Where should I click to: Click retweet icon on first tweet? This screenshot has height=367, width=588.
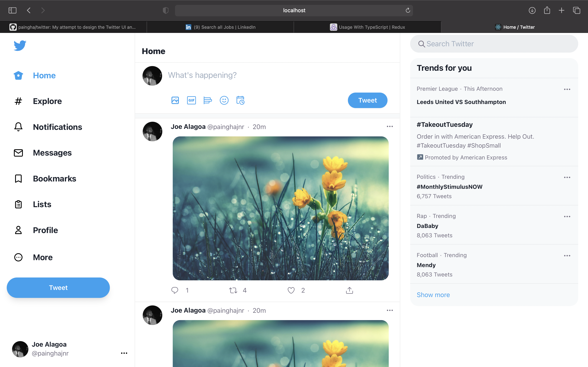click(x=233, y=290)
